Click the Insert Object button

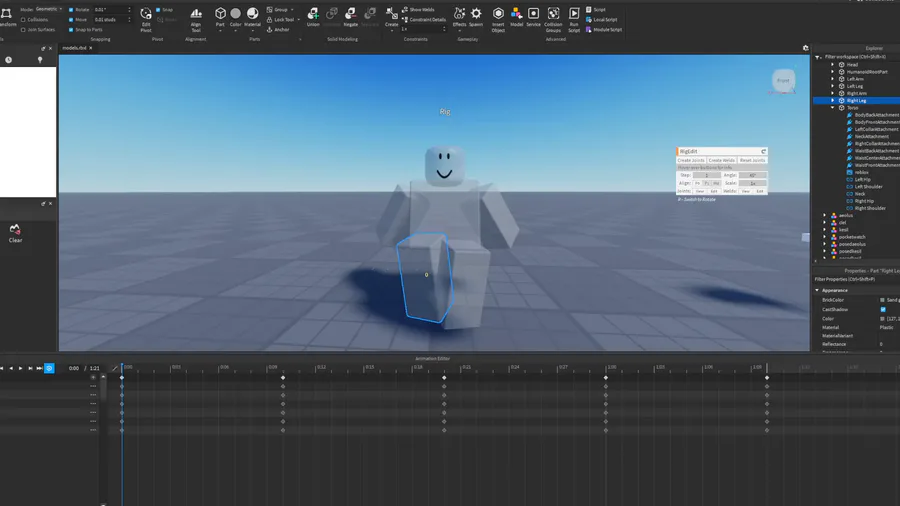(498, 19)
